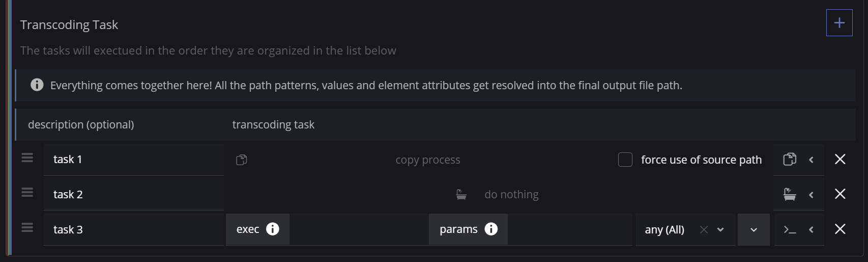Clear the any (All) selection
Screen dimensions: 868x262
coord(704,230)
